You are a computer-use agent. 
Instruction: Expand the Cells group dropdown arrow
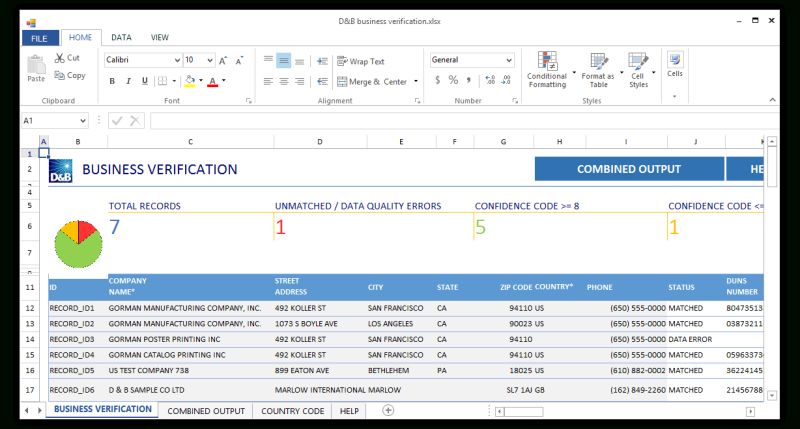[x=674, y=96]
